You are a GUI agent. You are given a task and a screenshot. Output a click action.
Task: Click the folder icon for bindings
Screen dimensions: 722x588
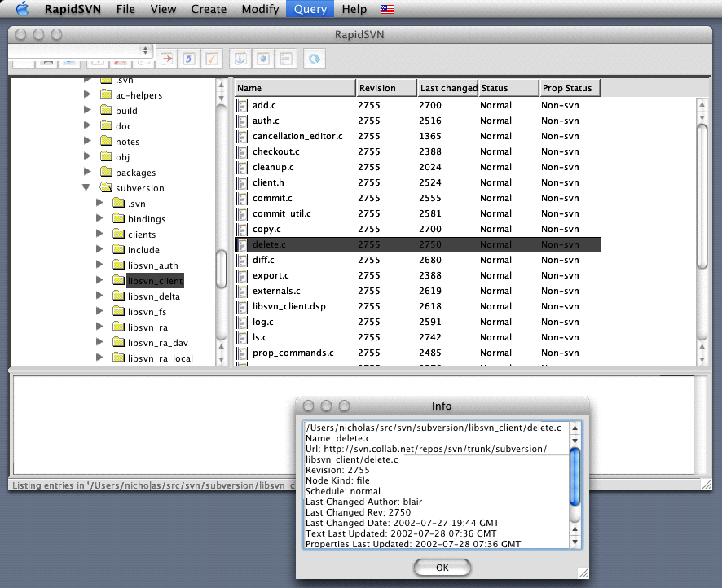(x=119, y=218)
